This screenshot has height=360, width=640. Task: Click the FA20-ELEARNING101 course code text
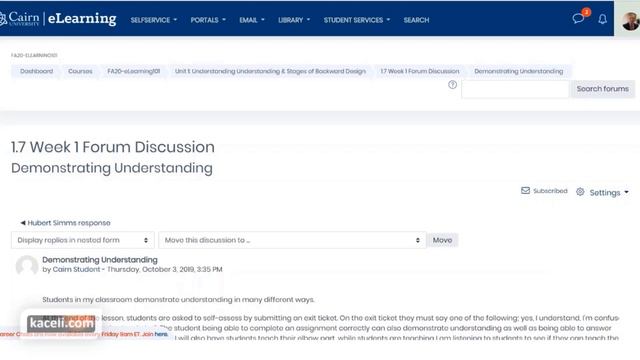[34, 55]
